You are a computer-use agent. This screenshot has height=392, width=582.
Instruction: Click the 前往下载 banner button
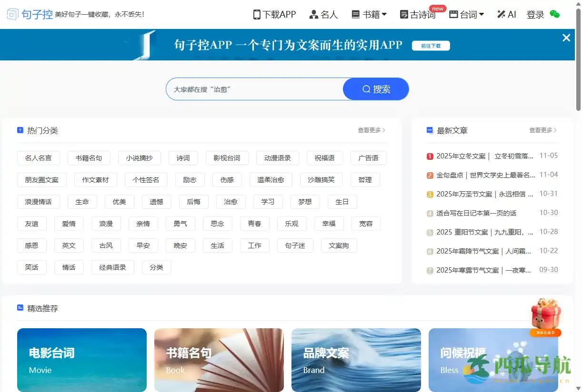[x=430, y=46]
